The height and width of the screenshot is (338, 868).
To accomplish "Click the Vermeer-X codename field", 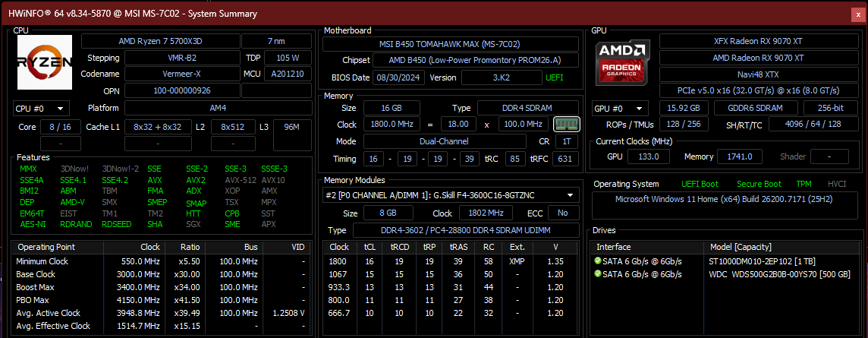I will (x=183, y=74).
